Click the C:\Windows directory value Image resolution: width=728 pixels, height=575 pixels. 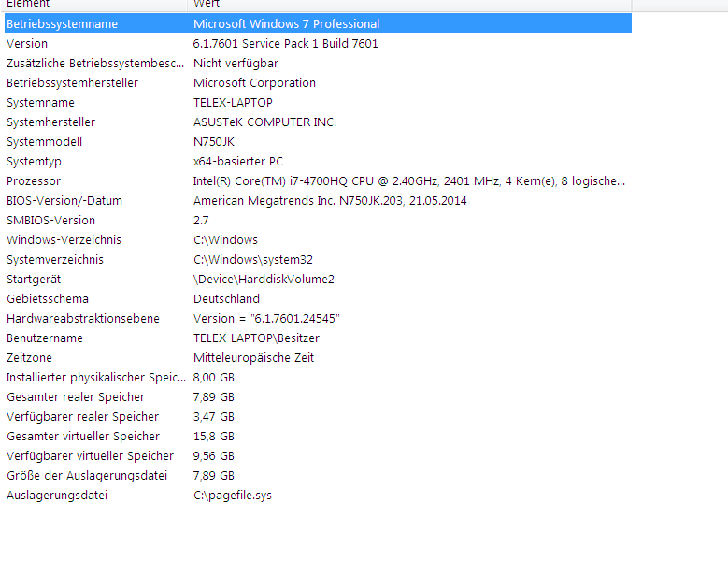point(225,240)
